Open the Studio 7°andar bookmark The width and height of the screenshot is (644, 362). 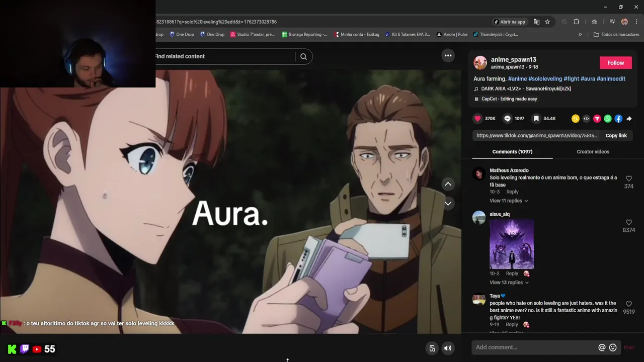(252, 35)
